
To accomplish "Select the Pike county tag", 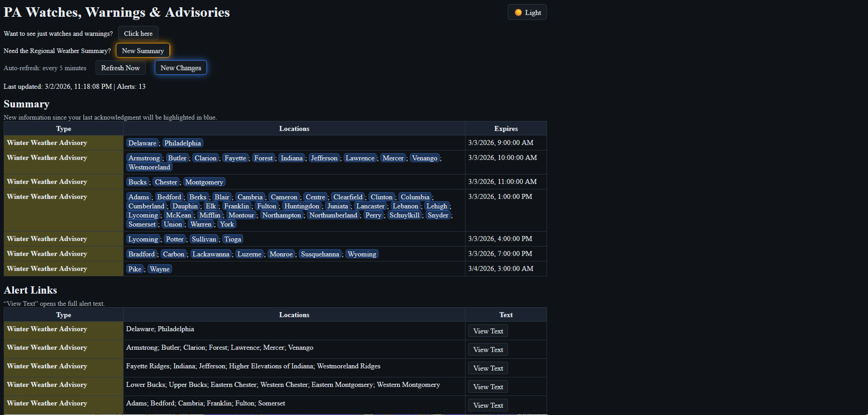I will pos(134,269).
